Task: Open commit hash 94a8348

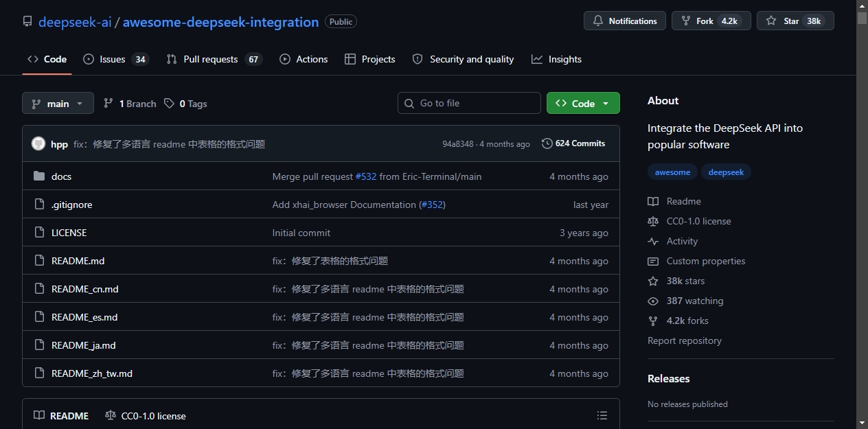Action: pos(458,144)
